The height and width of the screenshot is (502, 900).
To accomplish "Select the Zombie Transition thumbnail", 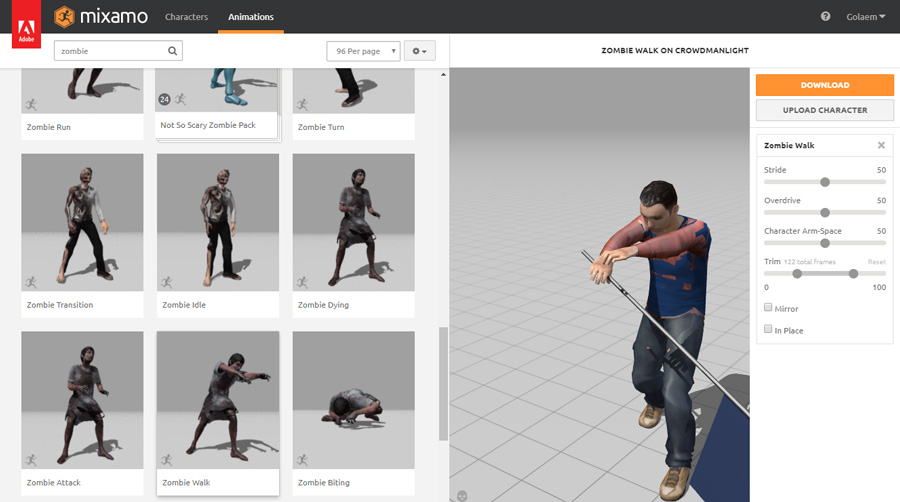I will 82,222.
